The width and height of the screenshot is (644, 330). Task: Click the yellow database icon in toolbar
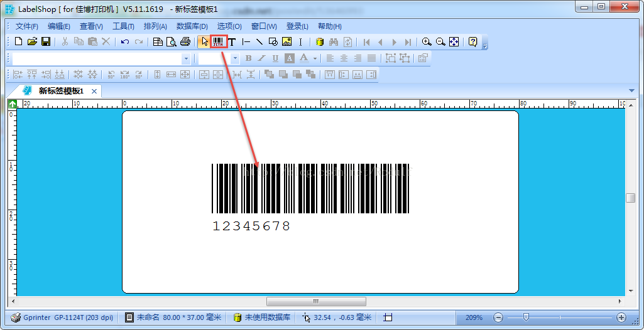click(320, 41)
